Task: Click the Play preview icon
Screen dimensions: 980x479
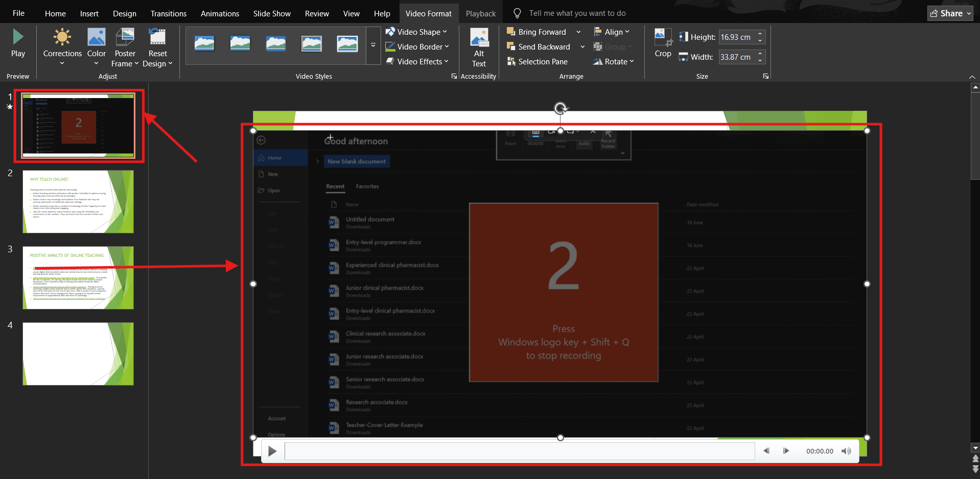Action: click(18, 41)
